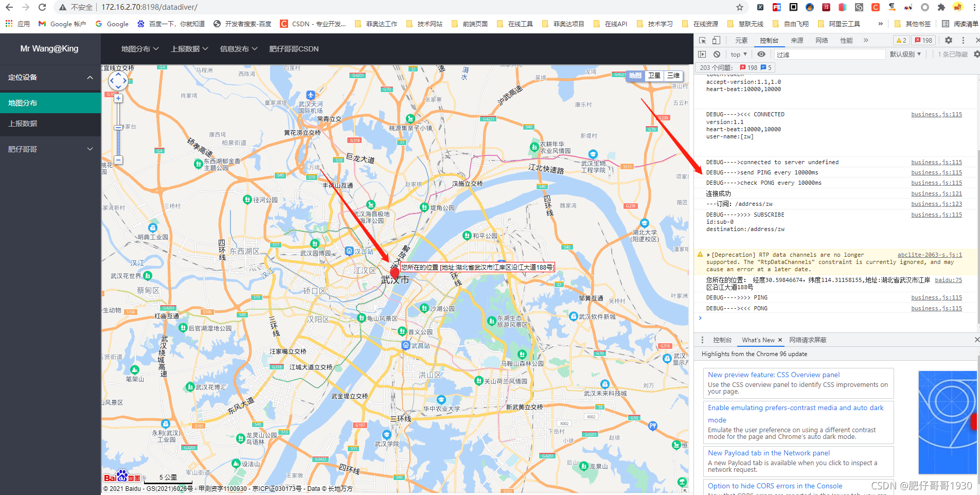
Task: Bookmark this page with the star icon
Action: click(x=740, y=7)
